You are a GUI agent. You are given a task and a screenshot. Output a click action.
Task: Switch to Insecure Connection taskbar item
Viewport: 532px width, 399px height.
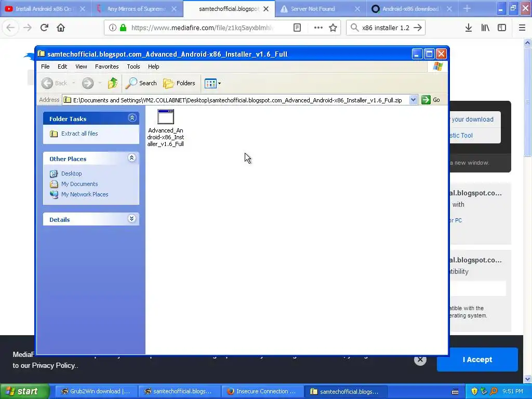(262, 391)
